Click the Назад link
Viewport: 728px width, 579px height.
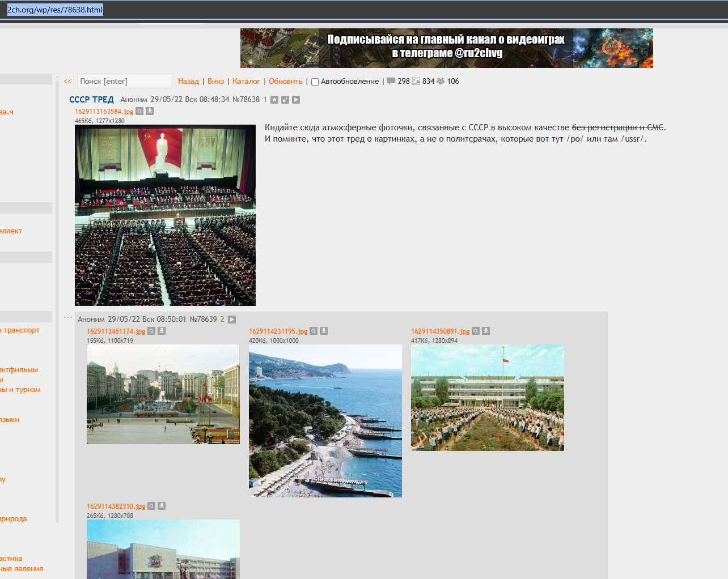pyautogui.click(x=188, y=81)
